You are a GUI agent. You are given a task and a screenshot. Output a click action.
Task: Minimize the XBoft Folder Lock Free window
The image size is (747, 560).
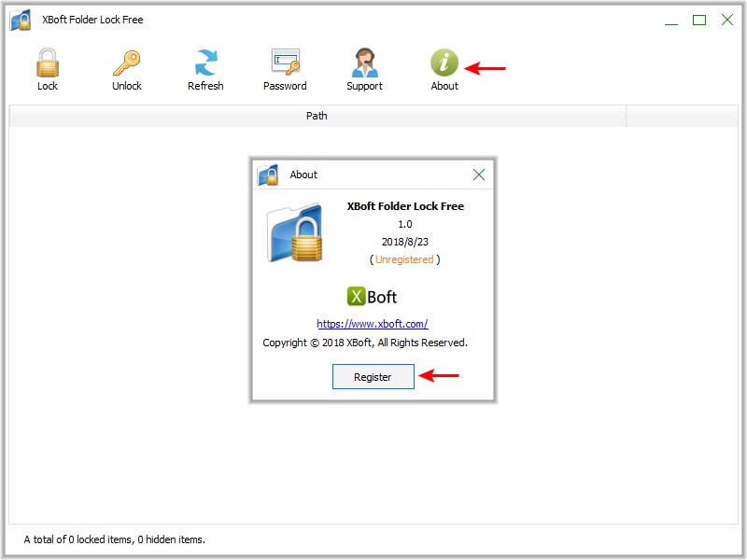(x=671, y=20)
